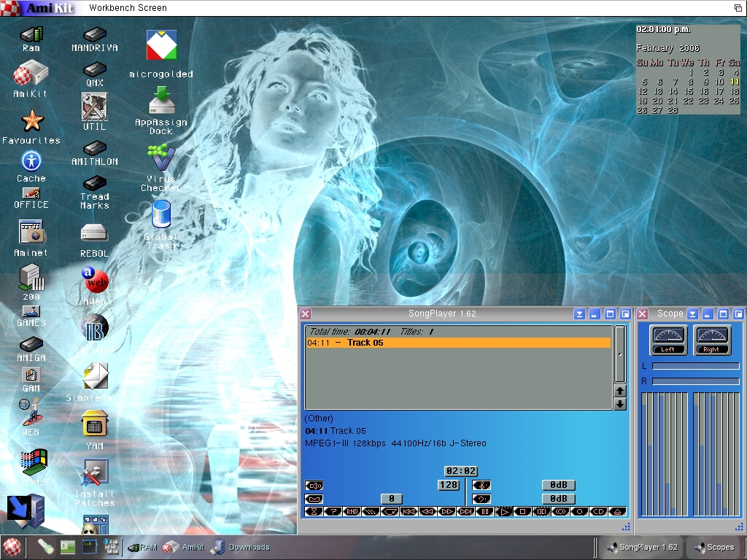
Task: Switch to Scopes in the taskbar
Action: pyautogui.click(x=714, y=547)
